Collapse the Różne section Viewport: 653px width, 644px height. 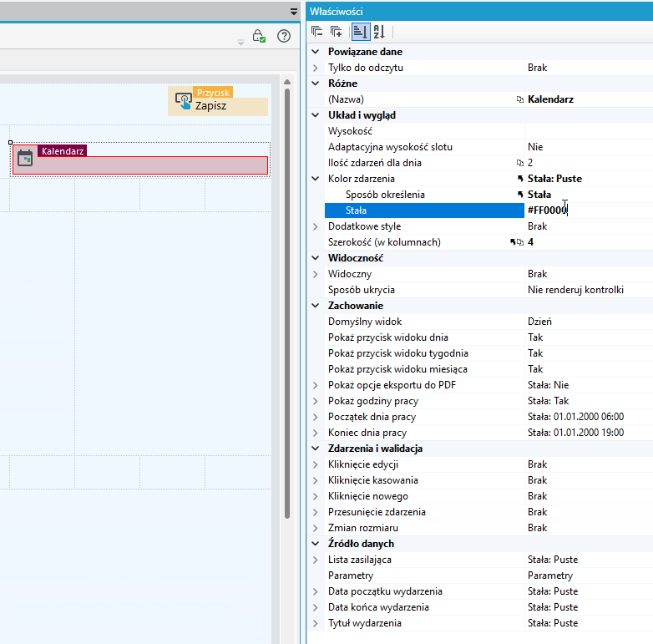(x=316, y=84)
